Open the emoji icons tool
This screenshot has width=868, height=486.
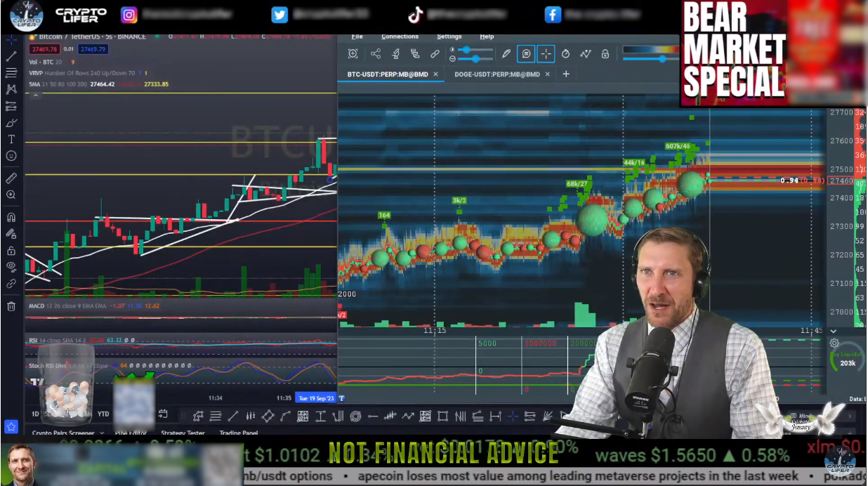point(11,156)
